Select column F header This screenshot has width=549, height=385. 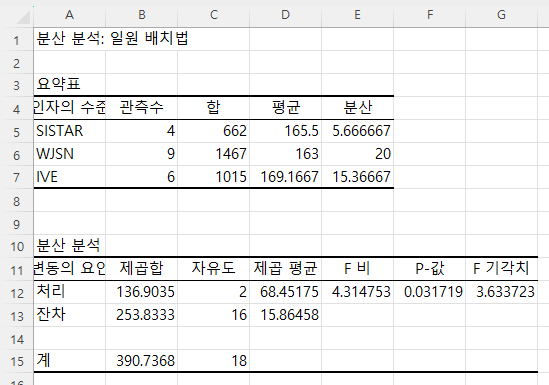coord(430,16)
